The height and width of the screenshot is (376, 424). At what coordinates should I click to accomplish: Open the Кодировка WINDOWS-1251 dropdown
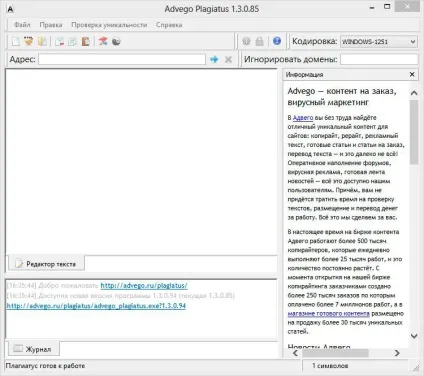coord(379,41)
